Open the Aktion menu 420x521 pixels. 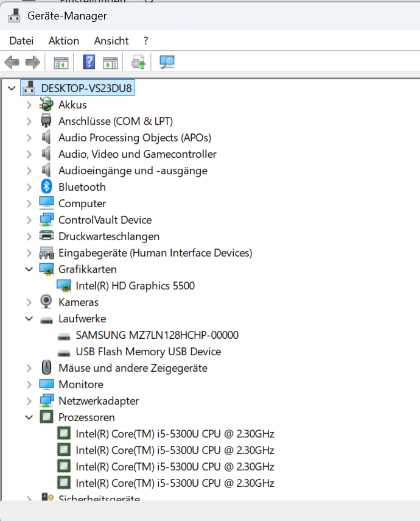(x=64, y=41)
